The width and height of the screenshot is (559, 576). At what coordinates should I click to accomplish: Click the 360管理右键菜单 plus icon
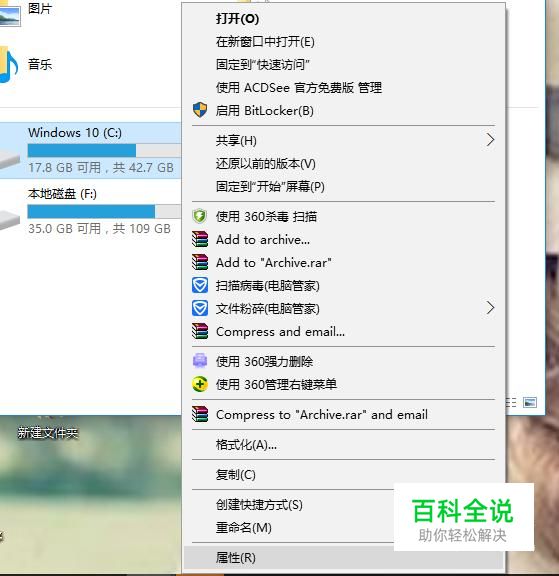pyautogui.click(x=200, y=384)
